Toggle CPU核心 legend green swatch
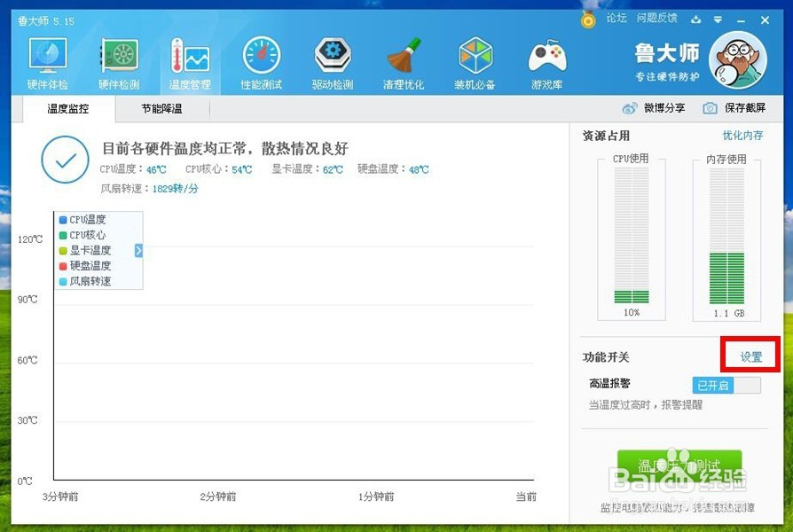This screenshot has width=793, height=532. 63,235
